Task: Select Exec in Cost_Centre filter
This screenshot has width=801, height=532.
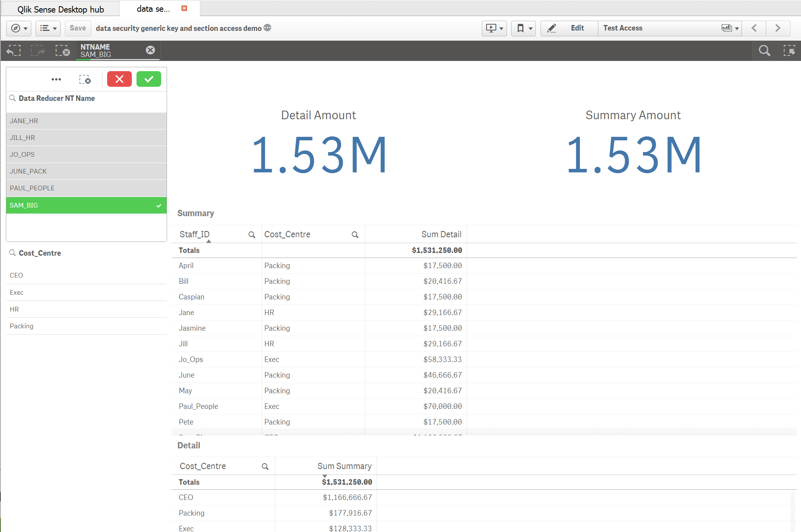Action: 86,292
